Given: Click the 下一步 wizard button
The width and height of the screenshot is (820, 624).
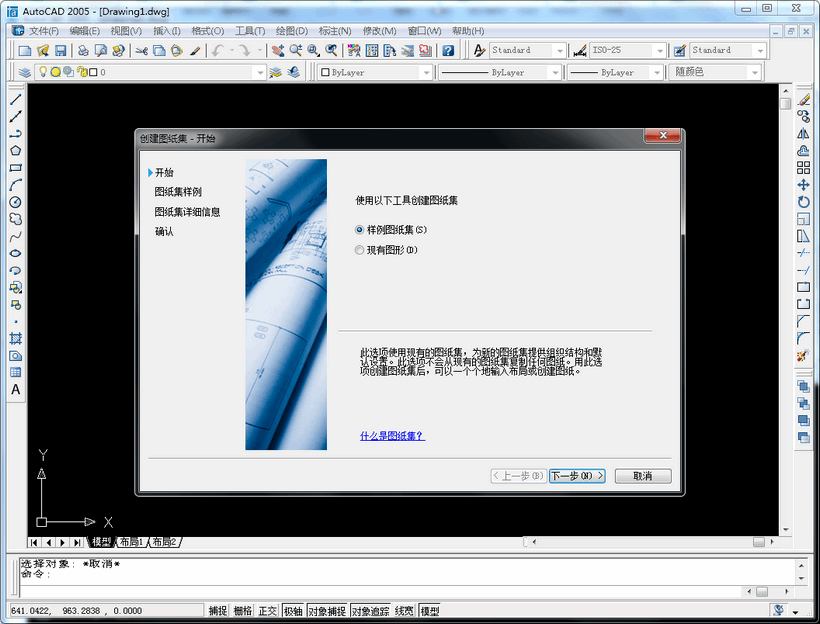Looking at the screenshot, I should coord(578,476).
